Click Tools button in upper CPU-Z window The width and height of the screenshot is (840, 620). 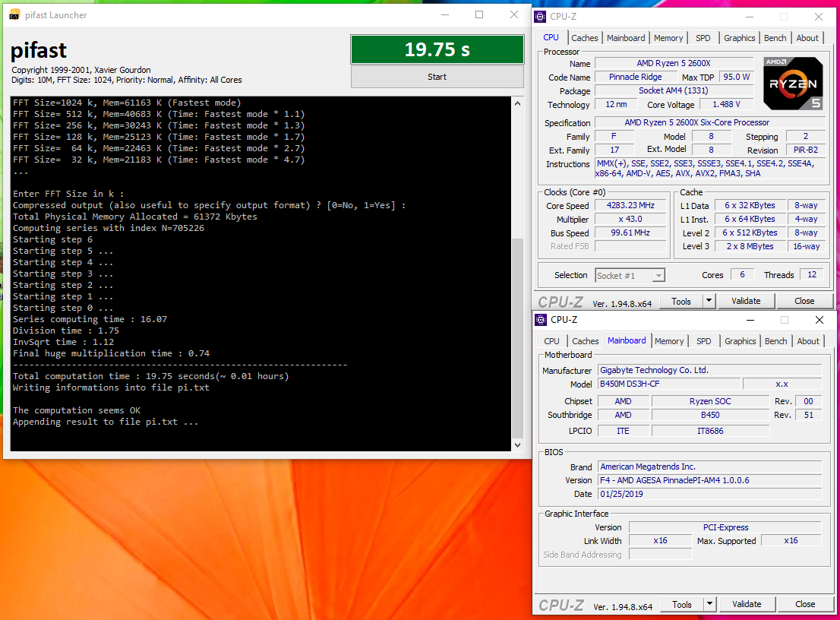(681, 301)
